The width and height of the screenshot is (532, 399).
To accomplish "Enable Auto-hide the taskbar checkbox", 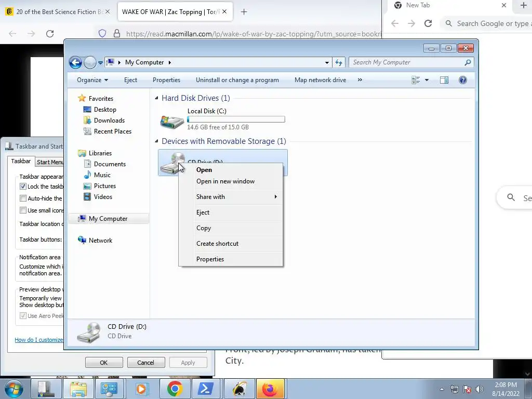I will (23, 198).
